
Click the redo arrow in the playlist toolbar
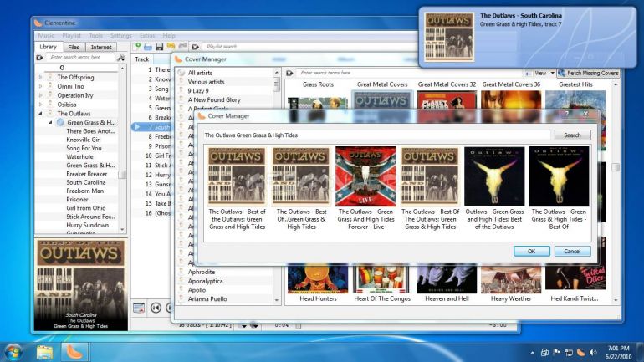pos(182,46)
